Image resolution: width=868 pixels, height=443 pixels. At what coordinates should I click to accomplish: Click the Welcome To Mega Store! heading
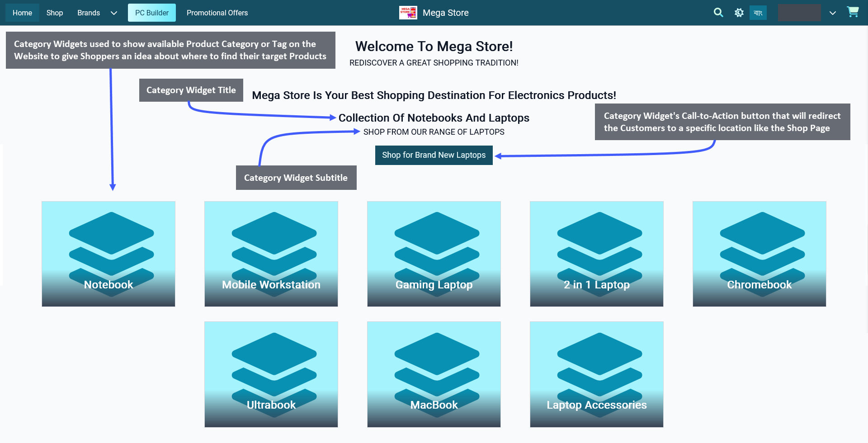(434, 46)
